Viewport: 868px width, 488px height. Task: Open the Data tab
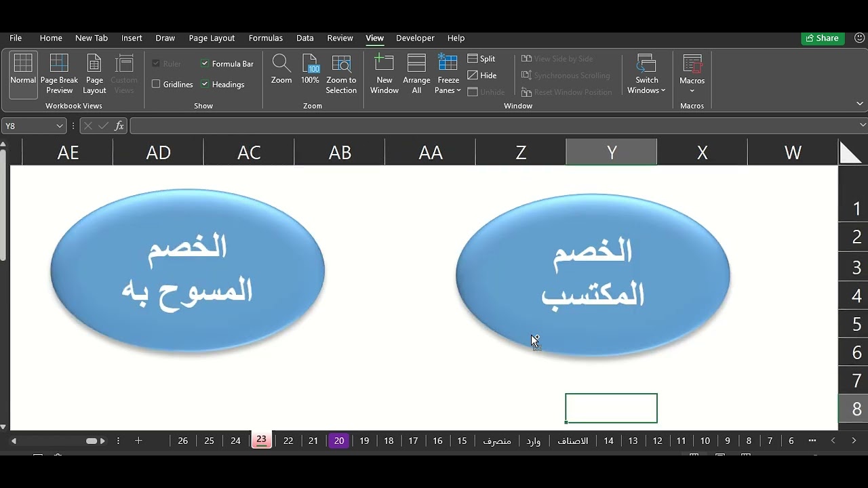[x=305, y=38]
